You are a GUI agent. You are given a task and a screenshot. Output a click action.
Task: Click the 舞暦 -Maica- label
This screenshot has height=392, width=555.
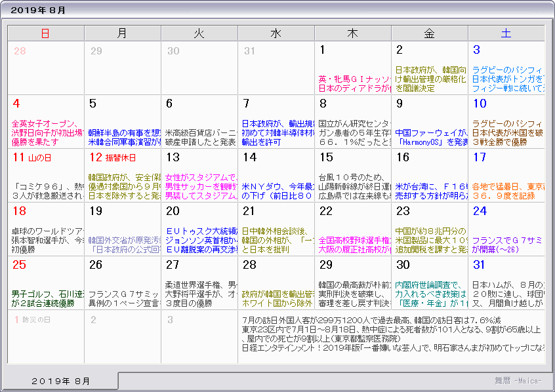pyautogui.click(x=518, y=381)
